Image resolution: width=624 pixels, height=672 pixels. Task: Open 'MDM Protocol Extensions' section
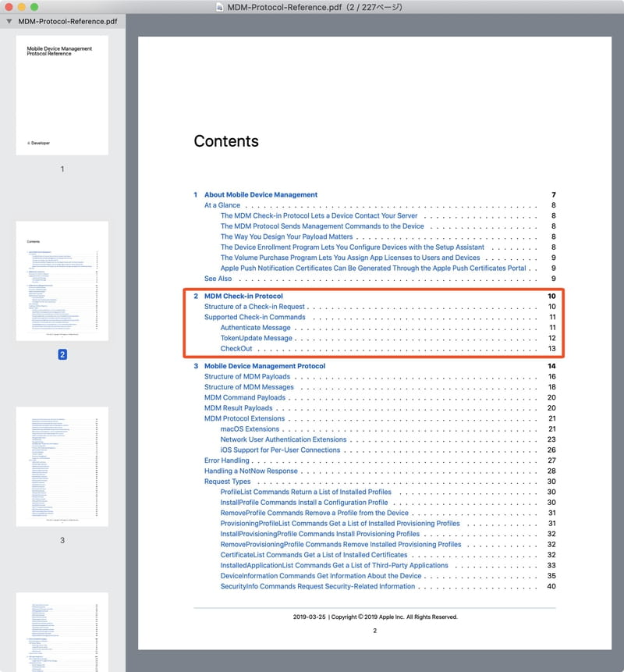coord(244,418)
